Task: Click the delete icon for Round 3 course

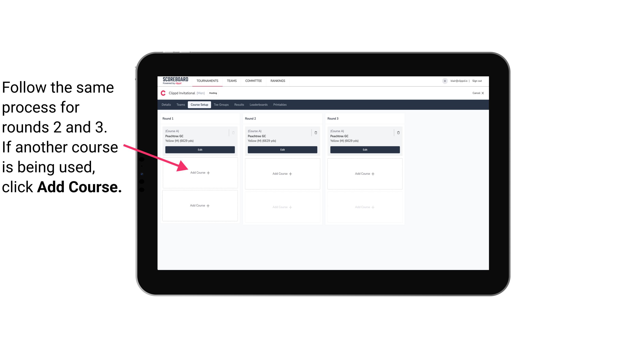Action: pos(397,132)
